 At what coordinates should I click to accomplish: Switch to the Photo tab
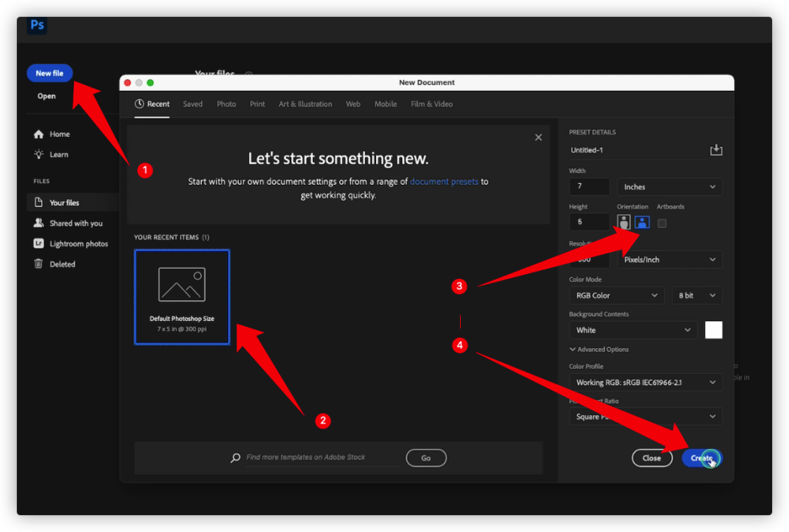tap(226, 104)
